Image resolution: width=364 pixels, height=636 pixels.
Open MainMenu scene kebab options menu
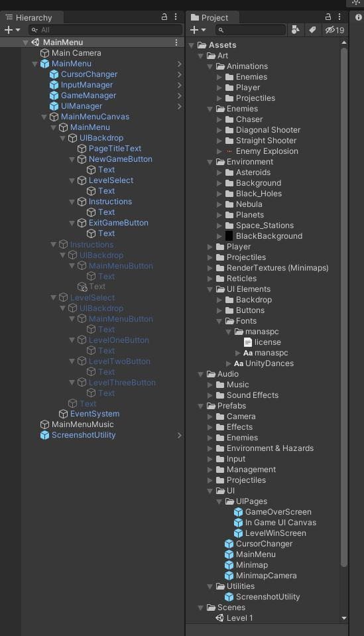point(176,42)
